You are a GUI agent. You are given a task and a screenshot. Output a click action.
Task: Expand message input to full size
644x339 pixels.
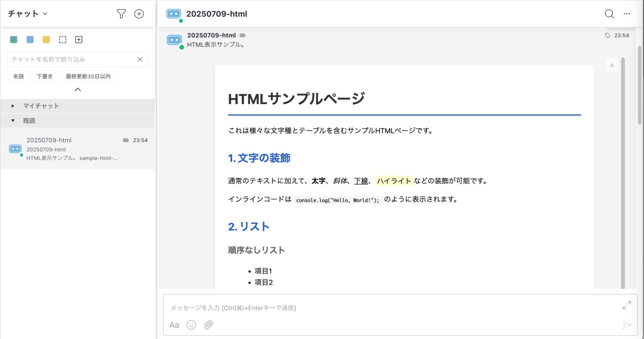[627, 305]
